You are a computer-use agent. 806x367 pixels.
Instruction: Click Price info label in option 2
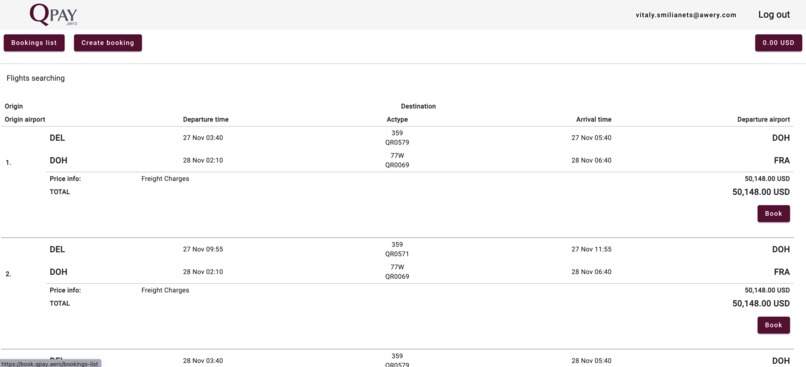click(x=65, y=290)
